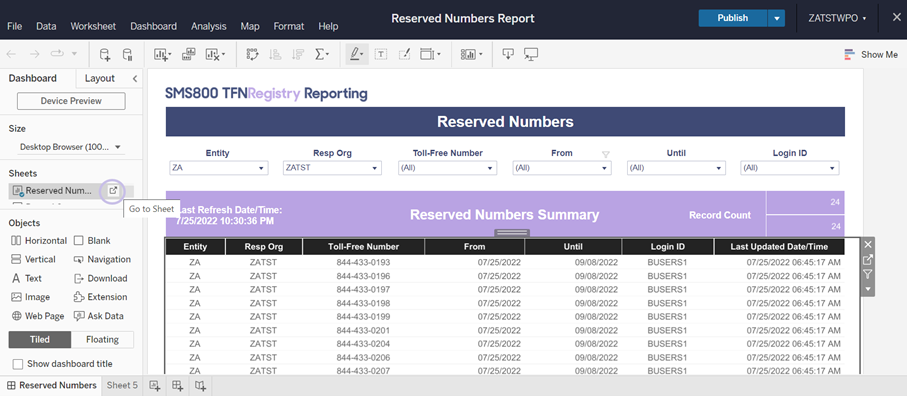Click the Publish button
Screen dimensions: 907x396
733,18
